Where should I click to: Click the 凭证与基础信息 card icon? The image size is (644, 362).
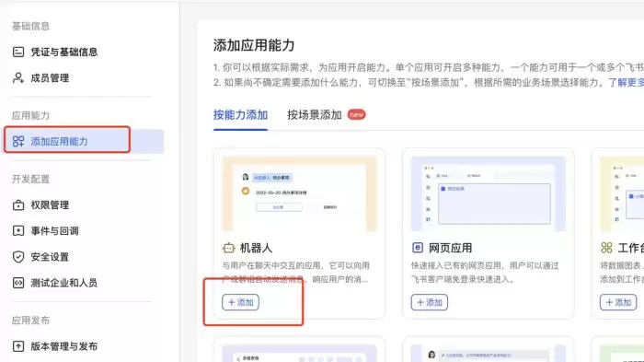[x=18, y=52]
